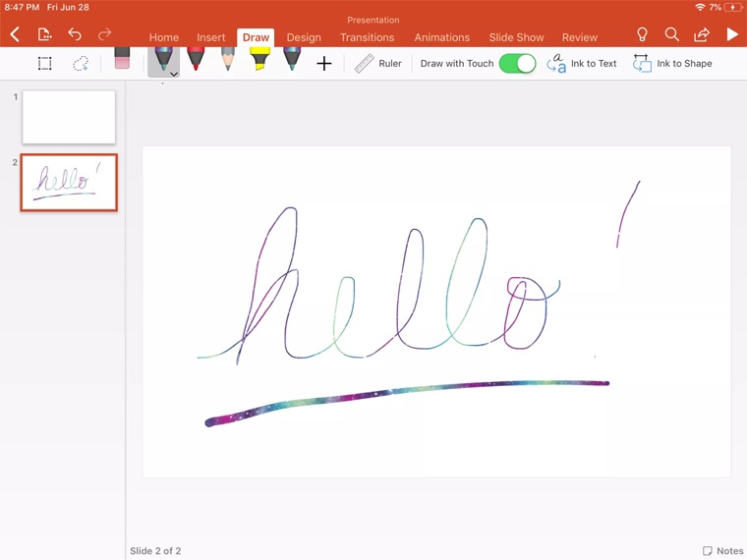Open the Search magnifier
This screenshot has width=747, height=560.
[x=671, y=34]
